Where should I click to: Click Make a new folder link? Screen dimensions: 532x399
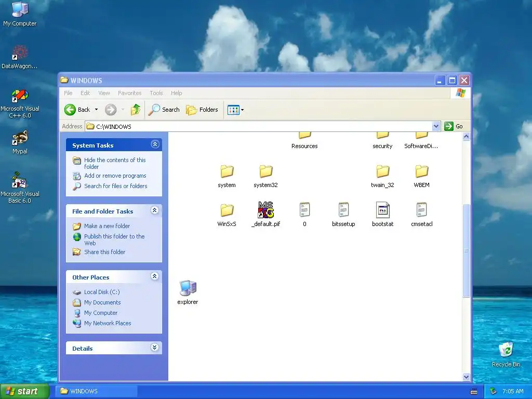[x=107, y=226]
